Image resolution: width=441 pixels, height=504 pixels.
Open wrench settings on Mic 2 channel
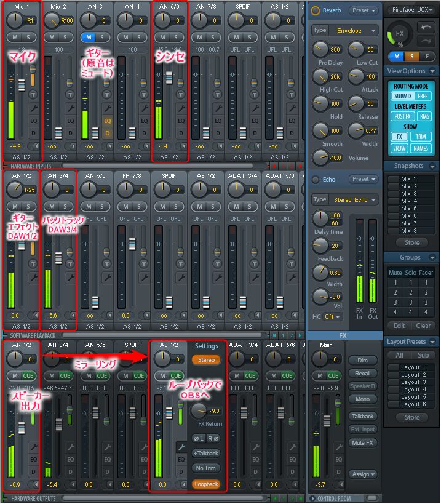pyautogui.click(x=70, y=108)
